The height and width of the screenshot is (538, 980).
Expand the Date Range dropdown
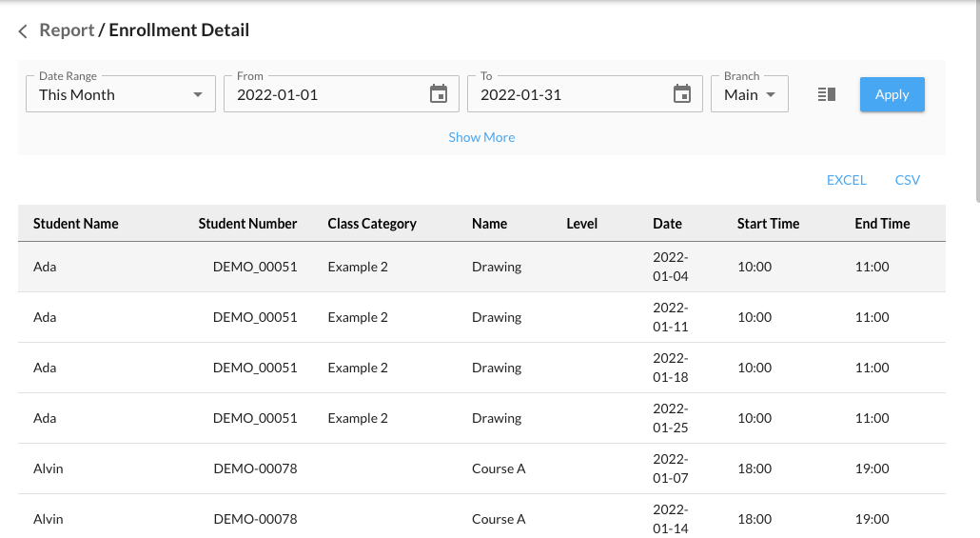[121, 94]
